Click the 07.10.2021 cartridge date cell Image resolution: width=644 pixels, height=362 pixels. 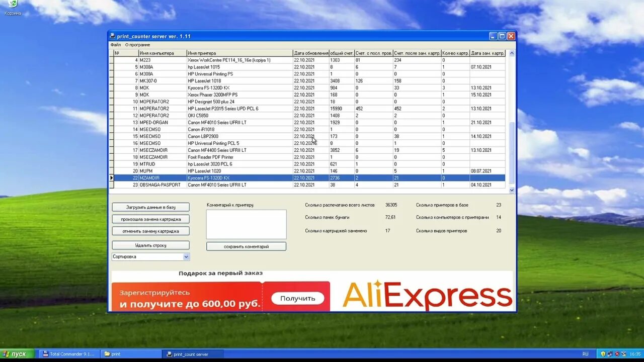click(488, 67)
